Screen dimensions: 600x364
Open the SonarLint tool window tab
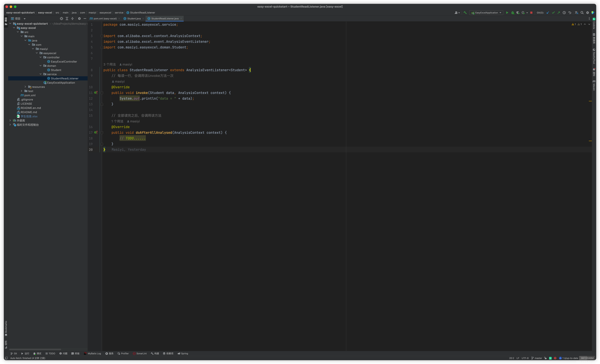point(140,354)
